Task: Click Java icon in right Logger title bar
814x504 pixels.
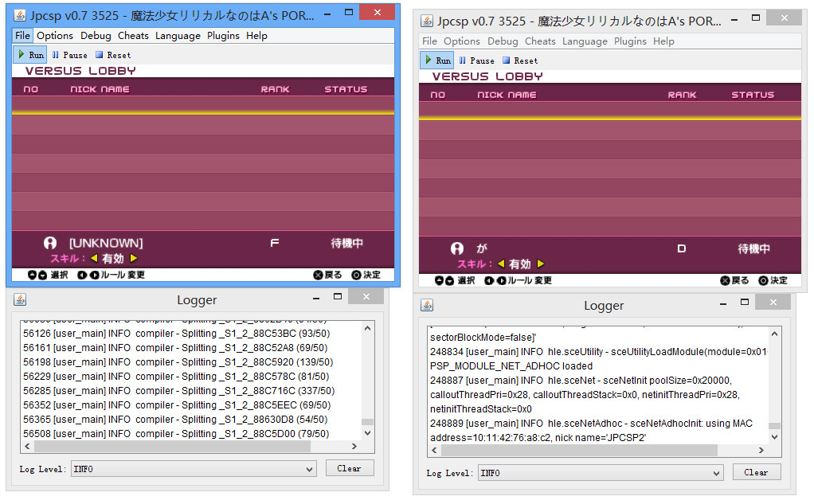Action: [x=427, y=305]
